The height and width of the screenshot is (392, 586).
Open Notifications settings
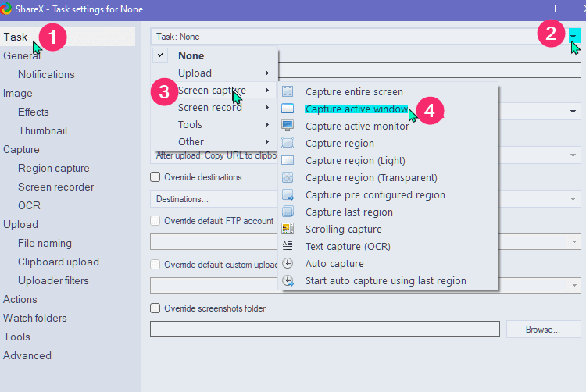46,74
